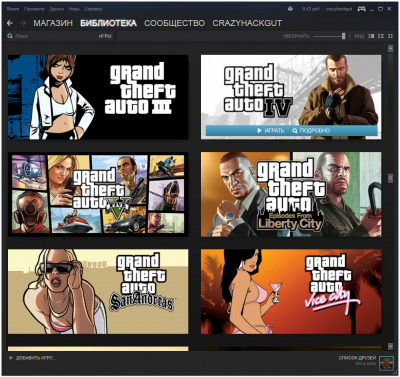Adjust the УВЕЛИЧИТЬ zoom slider handle
Image resolution: width=400 pixels, height=377 pixels.
(344, 36)
